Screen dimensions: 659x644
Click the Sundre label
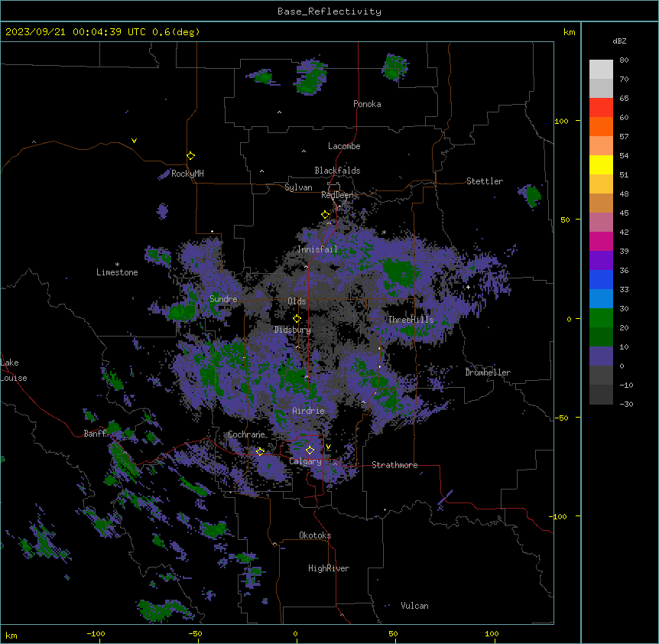point(223,299)
